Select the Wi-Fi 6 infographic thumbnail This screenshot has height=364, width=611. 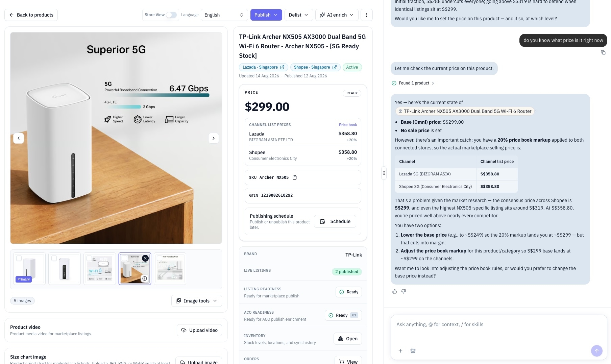[100, 269]
